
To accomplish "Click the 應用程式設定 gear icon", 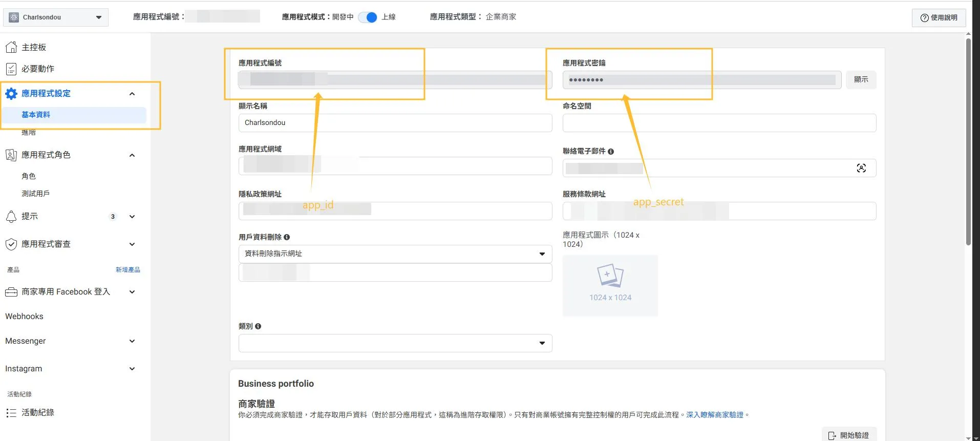I will [11, 94].
